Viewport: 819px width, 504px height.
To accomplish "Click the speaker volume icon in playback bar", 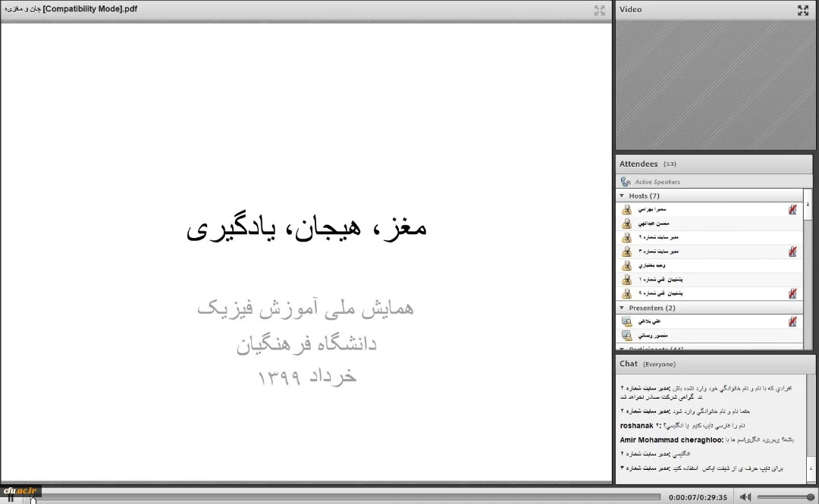I will (745, 497).
